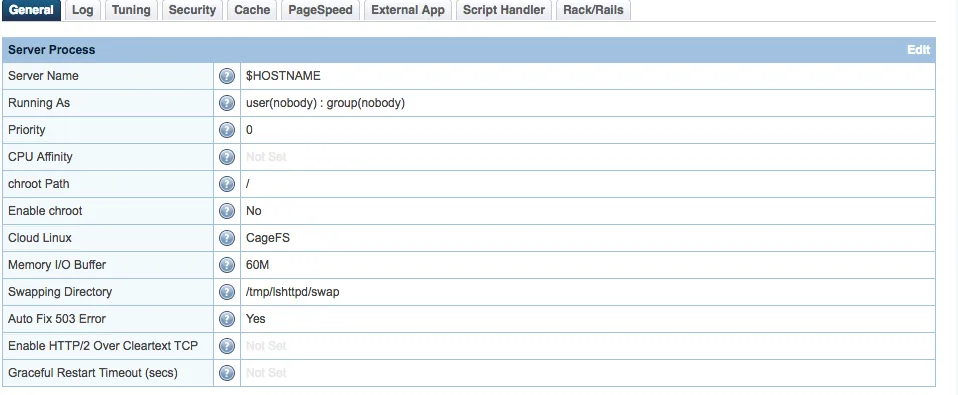Click the Priority value 0

point(249,130)
